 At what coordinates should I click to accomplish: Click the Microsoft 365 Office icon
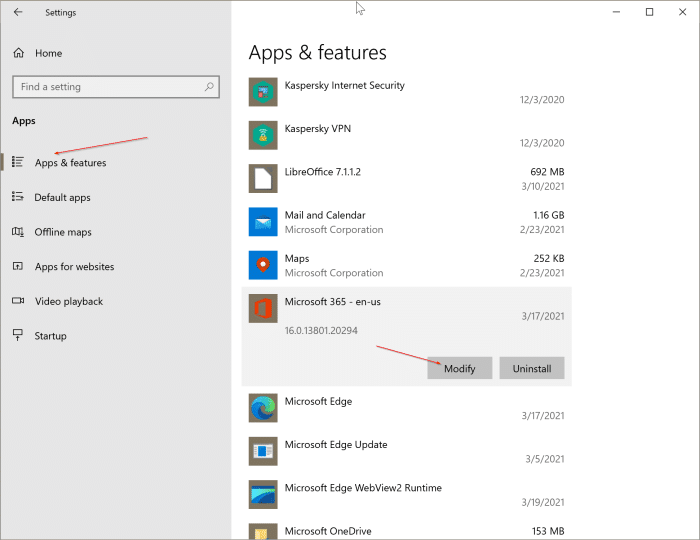click(262, 309)
